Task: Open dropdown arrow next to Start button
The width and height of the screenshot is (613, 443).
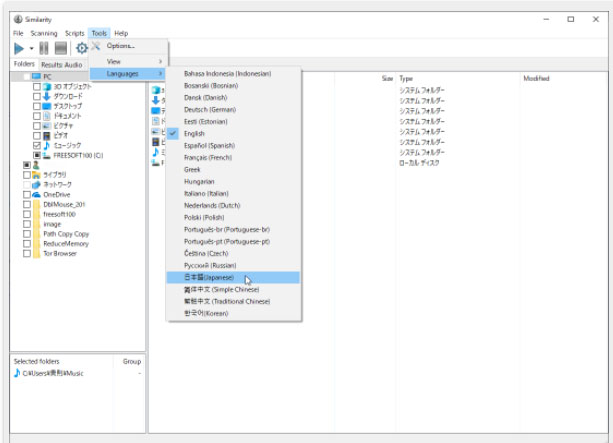Action: coord(32,48)
